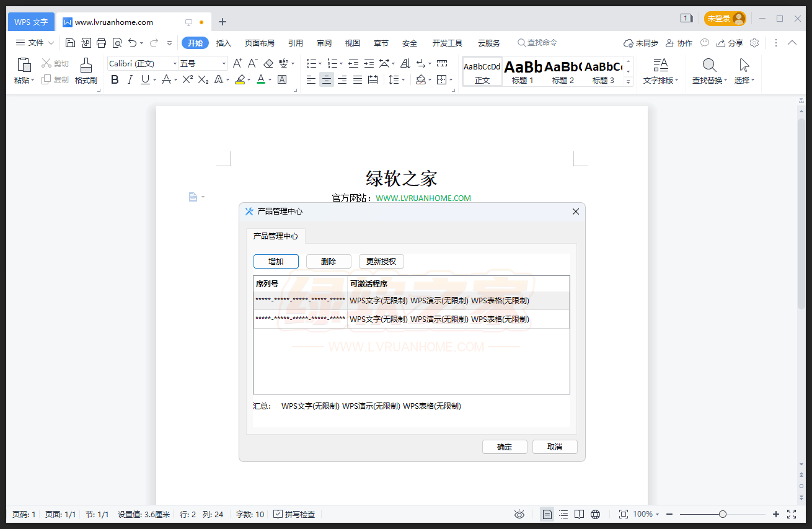Viewport: 812px width, 529px height.
Task: Click the clear formatting eraser icon
Action: 268,63
